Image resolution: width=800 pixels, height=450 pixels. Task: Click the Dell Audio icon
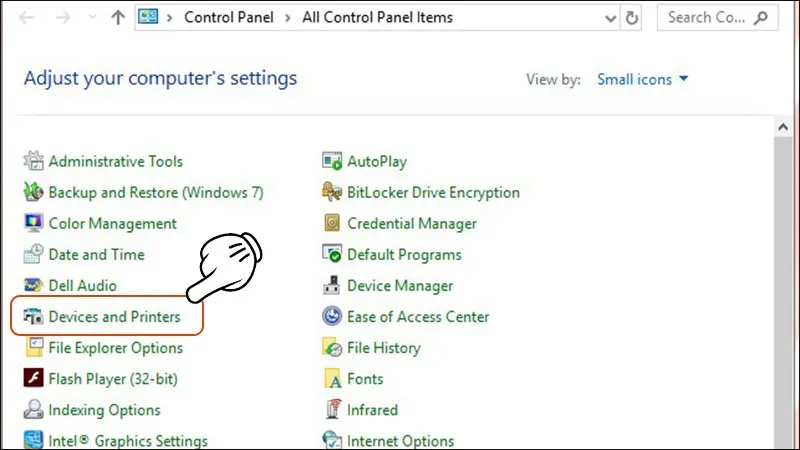point(33,285)
